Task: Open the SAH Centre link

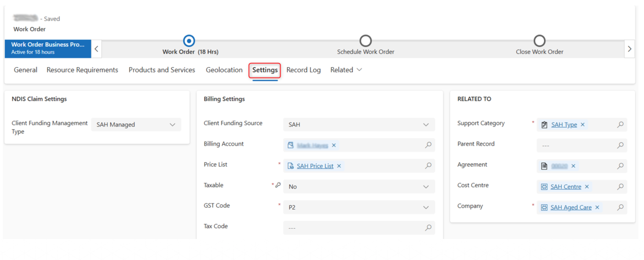Action: pyautogui.click(x=566, y=187)
